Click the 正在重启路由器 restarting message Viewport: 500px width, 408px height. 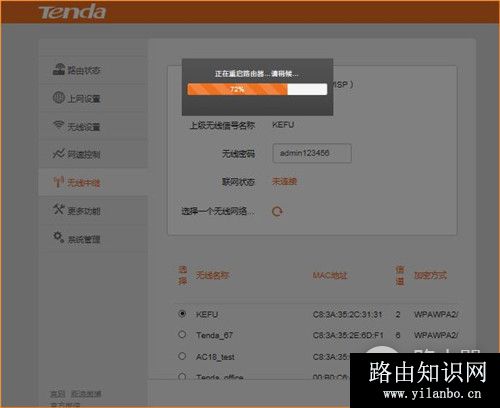(x=256, y=73)
